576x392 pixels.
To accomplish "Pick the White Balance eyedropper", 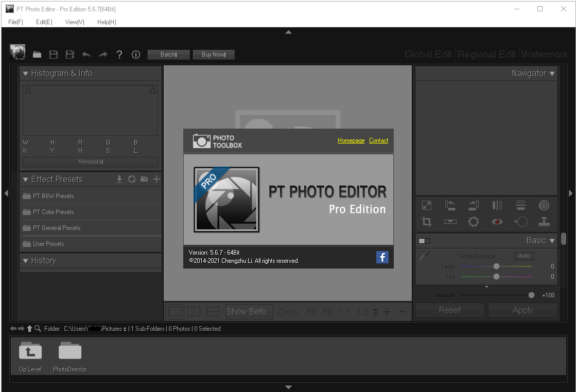I will 424,256.
